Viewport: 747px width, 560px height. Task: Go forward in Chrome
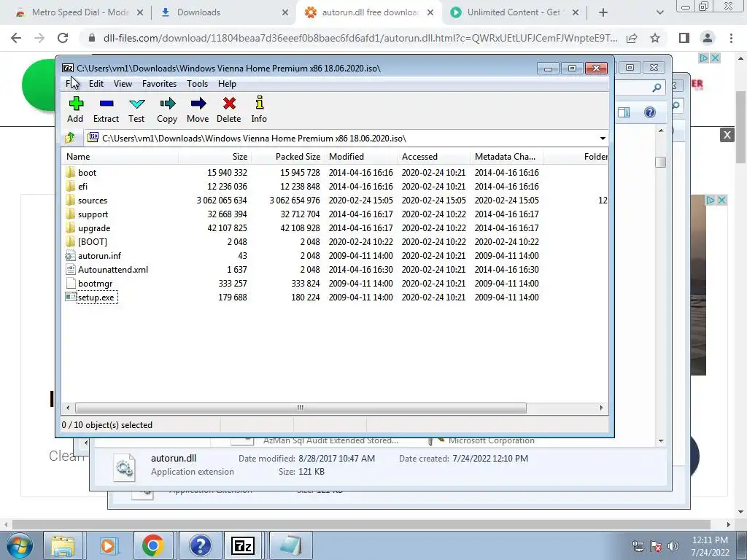coord(39,38)
